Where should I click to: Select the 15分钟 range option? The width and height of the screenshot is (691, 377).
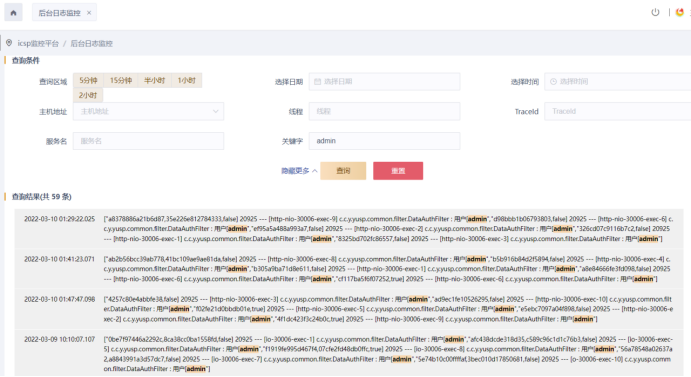tap(121, 80)
